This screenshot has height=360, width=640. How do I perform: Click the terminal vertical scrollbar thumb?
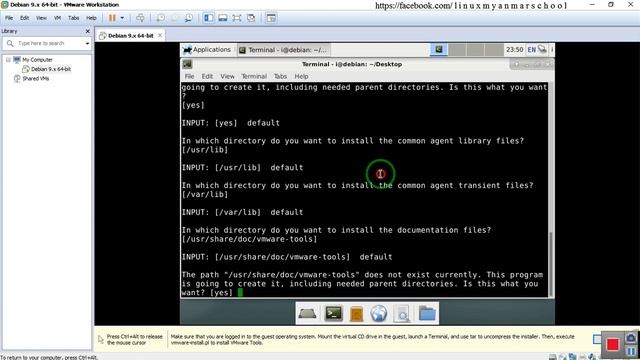click(551, 264)
